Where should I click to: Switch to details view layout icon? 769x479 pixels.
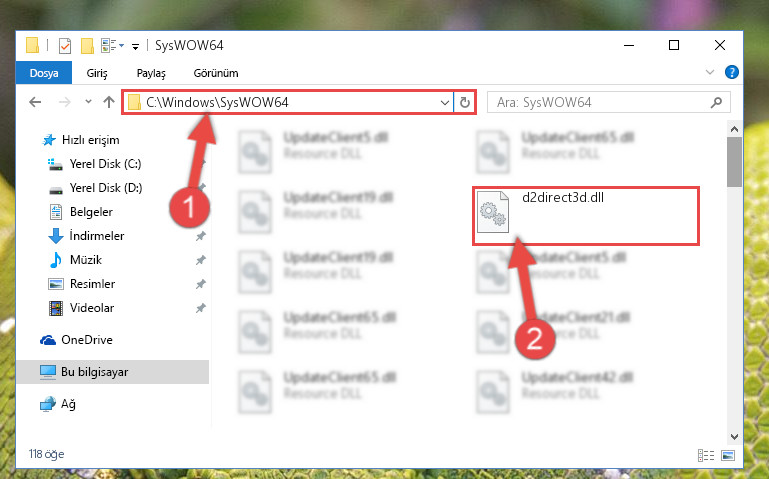706,455
